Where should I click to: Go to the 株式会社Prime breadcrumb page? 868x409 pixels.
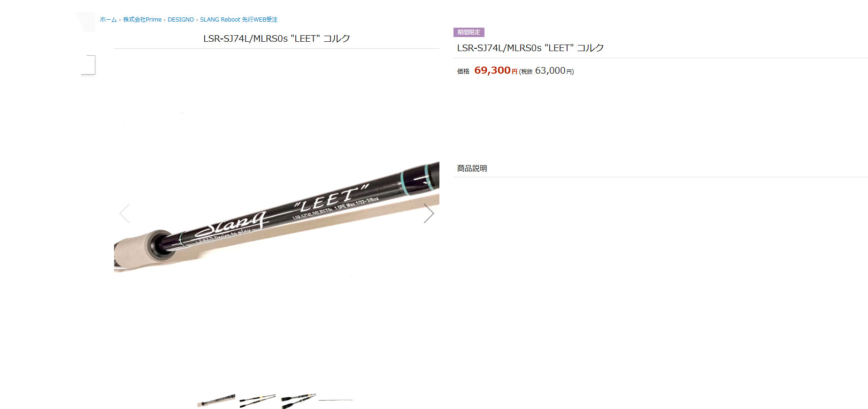point(142,20)
